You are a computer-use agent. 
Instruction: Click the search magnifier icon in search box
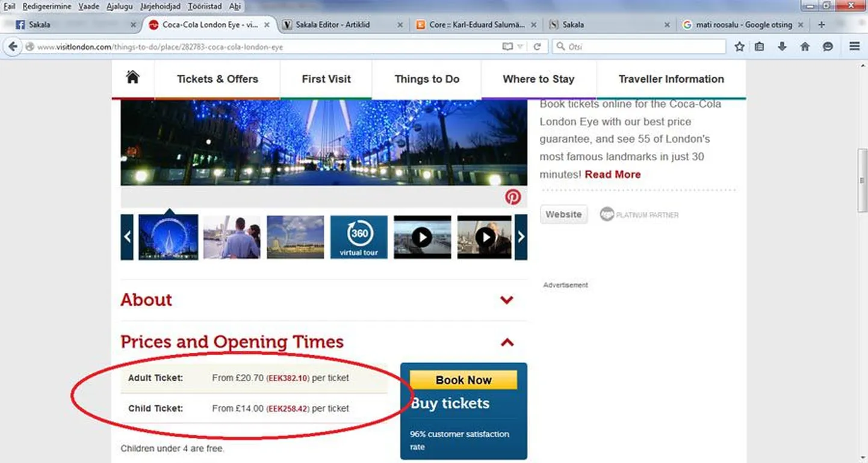pyautogui.click(x=560, y=46)
